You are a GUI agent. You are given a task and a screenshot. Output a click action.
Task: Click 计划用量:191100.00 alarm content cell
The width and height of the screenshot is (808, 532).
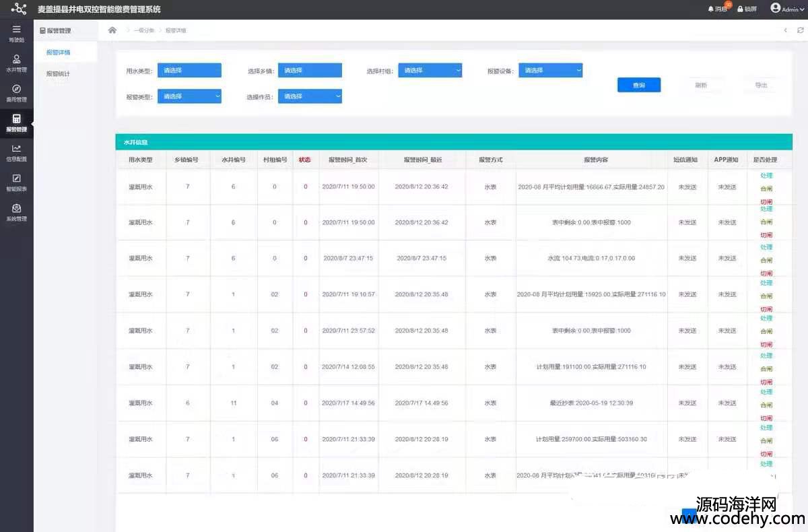[591, 367]
